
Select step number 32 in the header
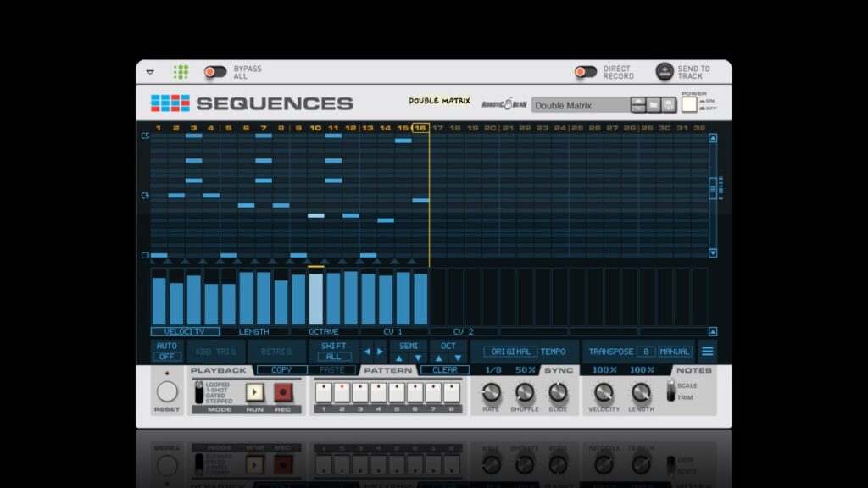click(x=699, y=128)
